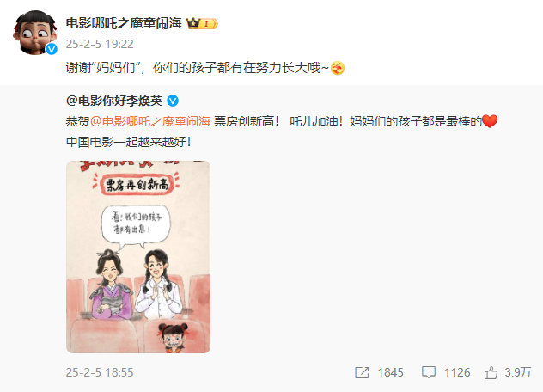Click the repost share icon
The height and width of the screenshot is (392, 543).
click(x=362, y=372)
